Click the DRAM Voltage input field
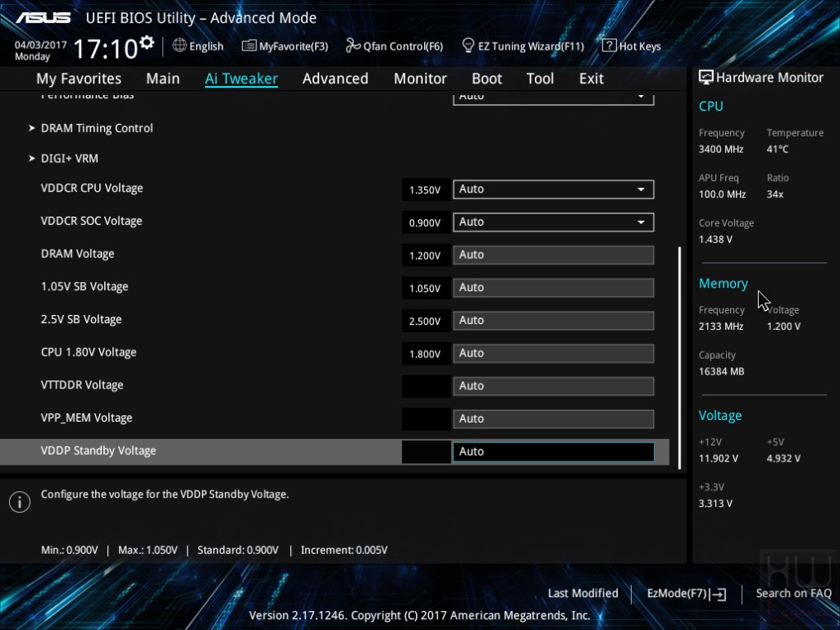 (553, 255)
